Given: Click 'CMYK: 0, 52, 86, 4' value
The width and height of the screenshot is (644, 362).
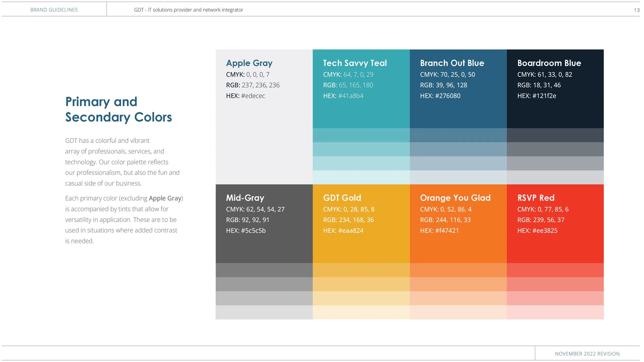Looking at the screenshot, I should tap(446, 209).
